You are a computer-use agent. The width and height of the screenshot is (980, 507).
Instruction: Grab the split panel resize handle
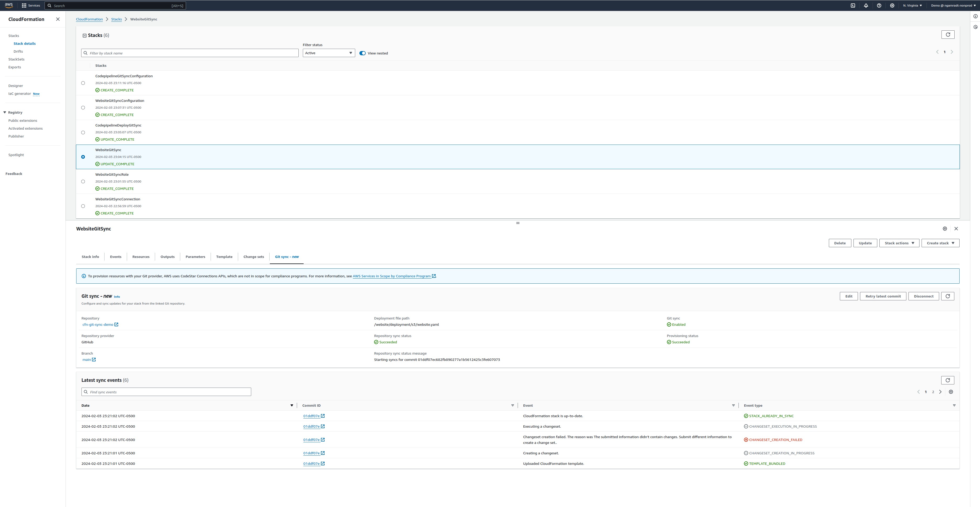coord(518,223)
